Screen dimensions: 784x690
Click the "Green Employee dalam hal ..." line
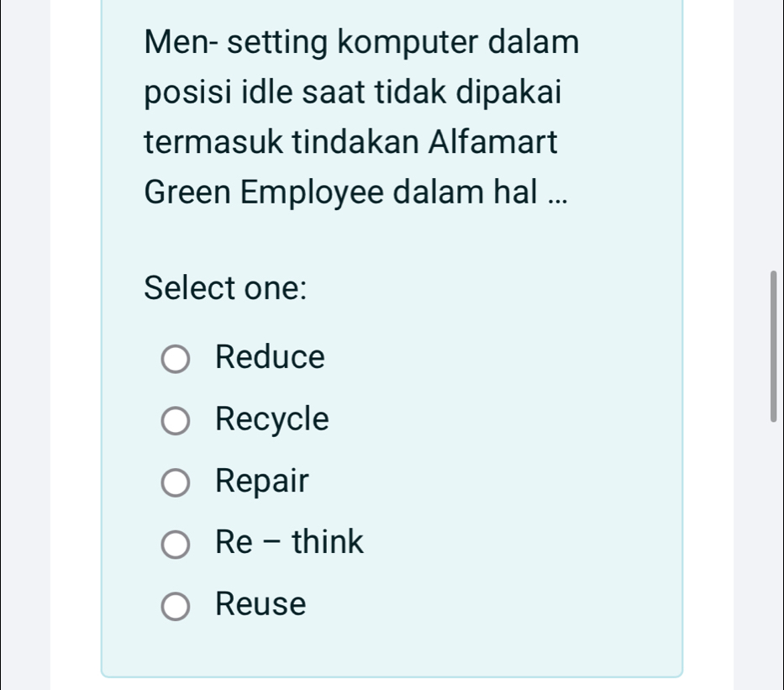[355, 192]
